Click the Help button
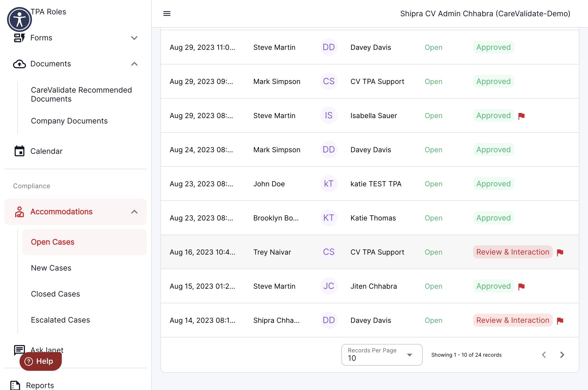Image resolution: width=588 pixels, height=390 pixels. point(41,361)
